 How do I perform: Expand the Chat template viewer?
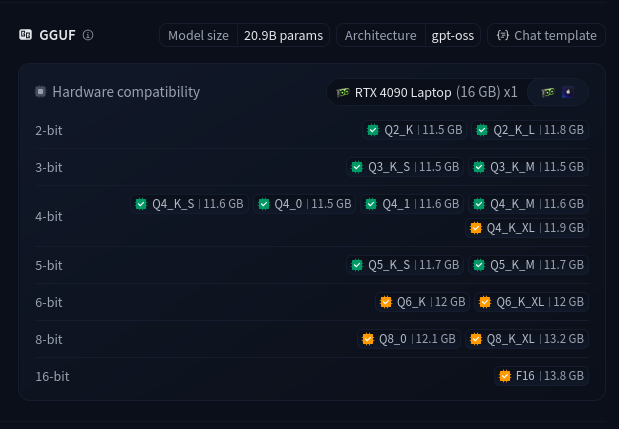[x=546, y=35]
